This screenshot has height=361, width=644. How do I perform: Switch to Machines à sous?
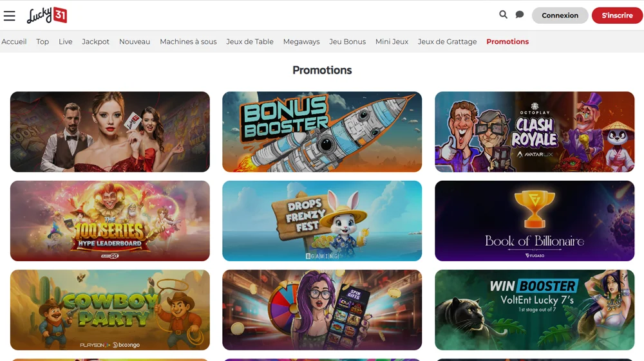(x=188, y=41)
